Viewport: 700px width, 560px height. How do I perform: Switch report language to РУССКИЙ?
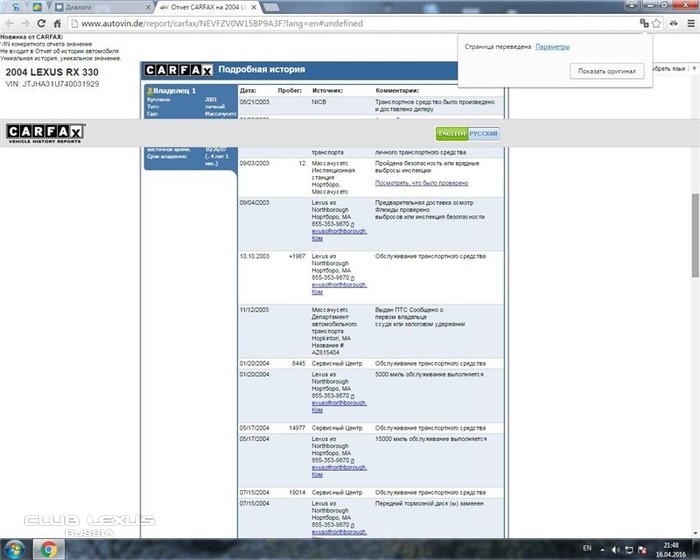484,134
